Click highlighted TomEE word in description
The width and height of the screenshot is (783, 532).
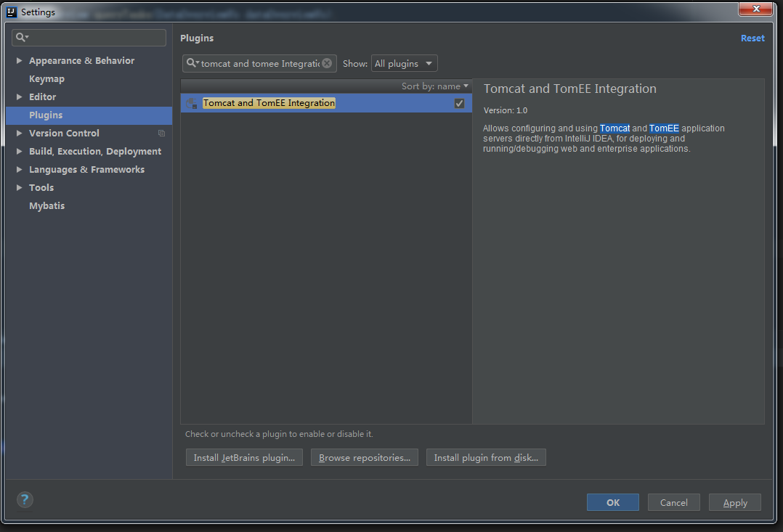click(x=664, y=128)
